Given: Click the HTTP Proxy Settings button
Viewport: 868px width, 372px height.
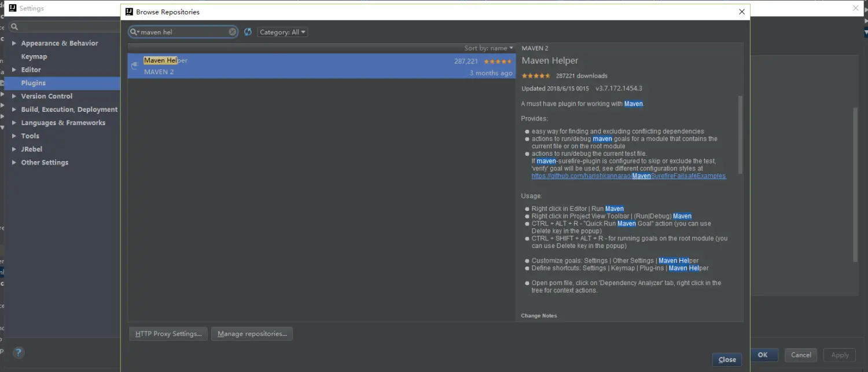Looking at the screenshot, I should click(168, 334).
